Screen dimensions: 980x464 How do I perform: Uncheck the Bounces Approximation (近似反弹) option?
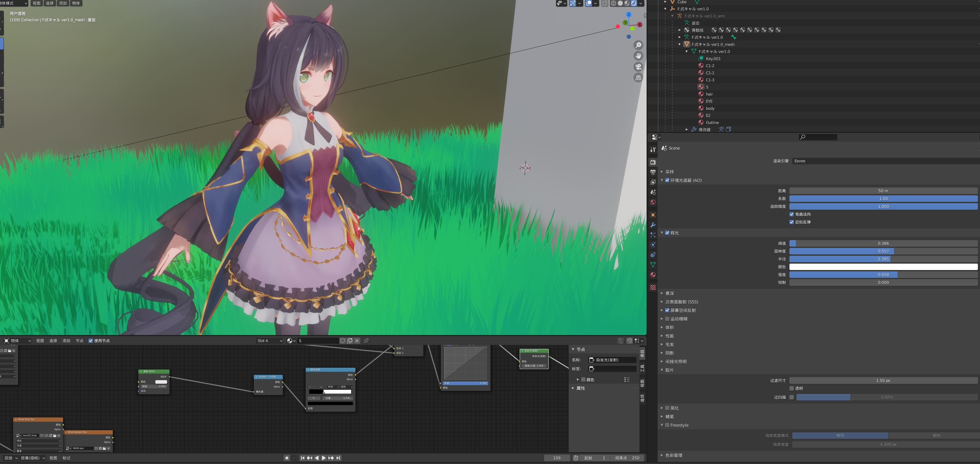(792, 222)
